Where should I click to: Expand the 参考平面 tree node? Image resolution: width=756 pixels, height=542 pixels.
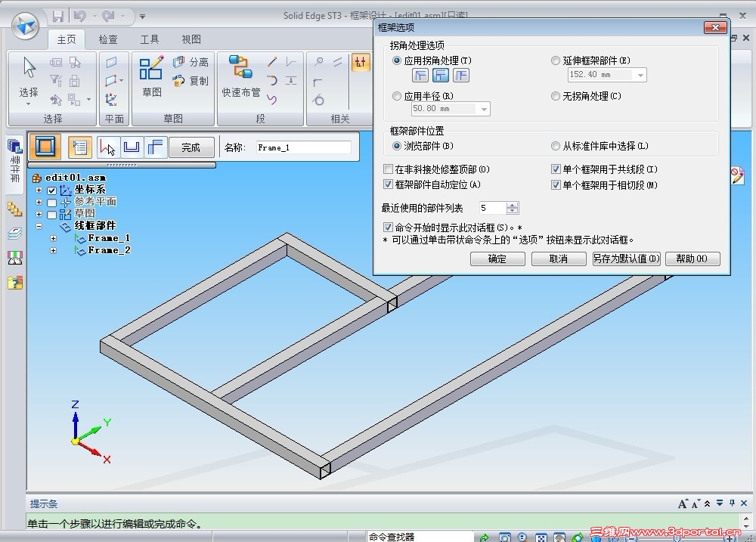(x=39, y=202)
